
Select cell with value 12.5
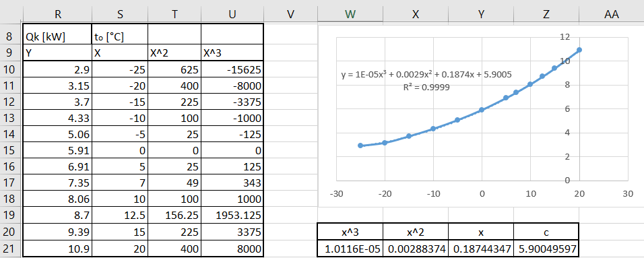pyautogui.click(x=120, y=216)
